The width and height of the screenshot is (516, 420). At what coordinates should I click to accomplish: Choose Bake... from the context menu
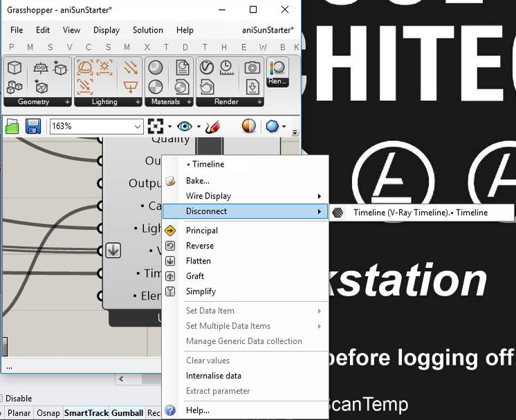[x=245, y=181]
